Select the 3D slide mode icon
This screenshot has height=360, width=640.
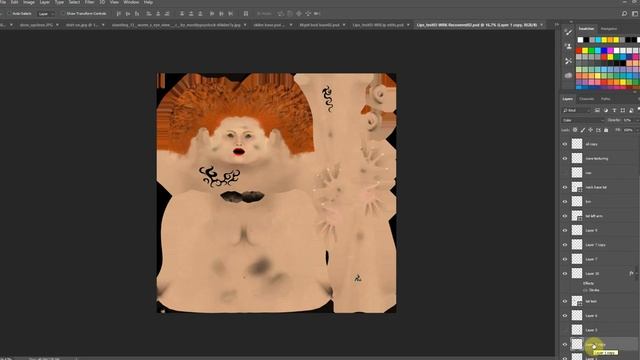(308, 13)
